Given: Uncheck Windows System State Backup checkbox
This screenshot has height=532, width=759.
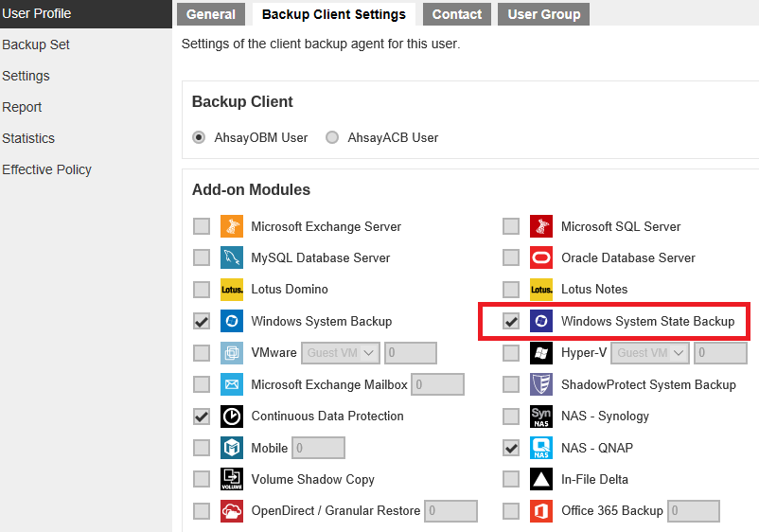Looking at the screenshot, I should (511, 321).
